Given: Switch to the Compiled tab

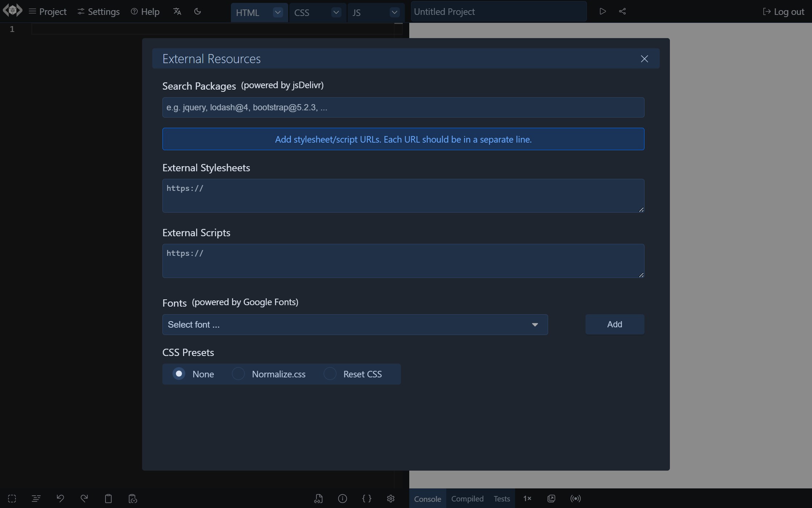Looking at the screenshot, I should click(x=467, y=499).
